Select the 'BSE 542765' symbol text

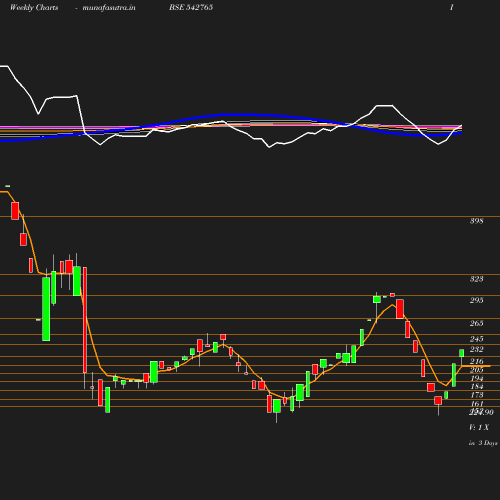tap(191, 7)
